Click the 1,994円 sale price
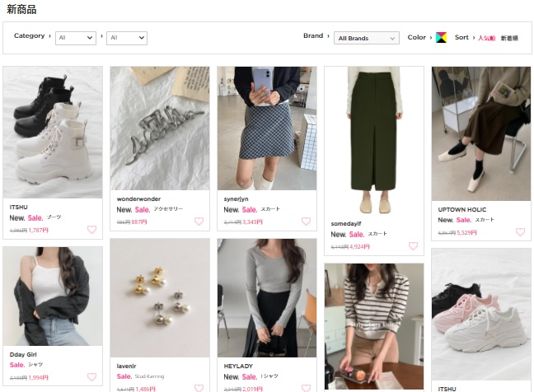 tap(39, 378)
